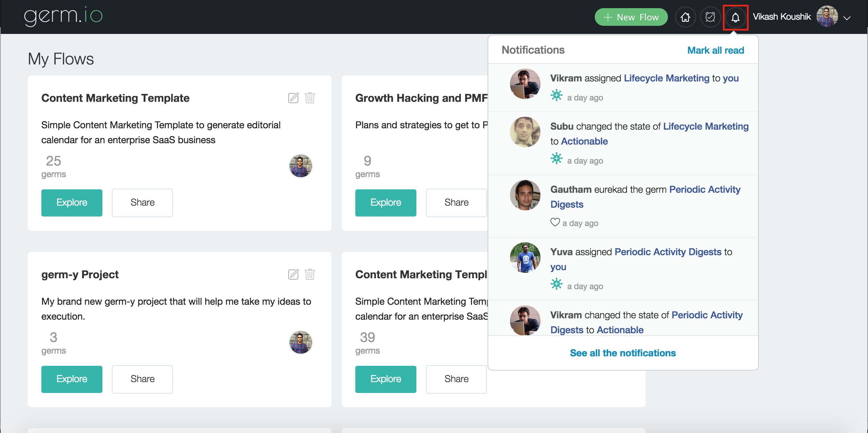Screen dimensions: 868x433
Task: Click Mark all read link
Action: (x=715, y=50)
